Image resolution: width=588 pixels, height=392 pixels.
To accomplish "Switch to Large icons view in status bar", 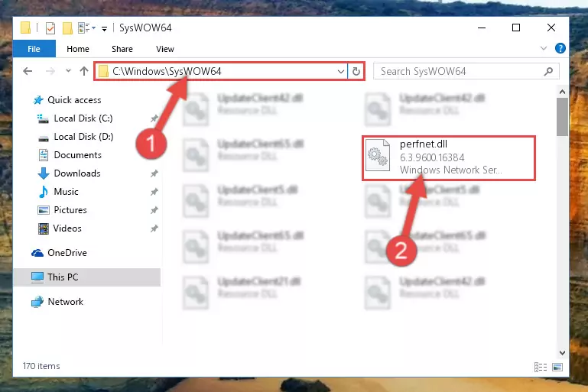I will click(557, 367).
